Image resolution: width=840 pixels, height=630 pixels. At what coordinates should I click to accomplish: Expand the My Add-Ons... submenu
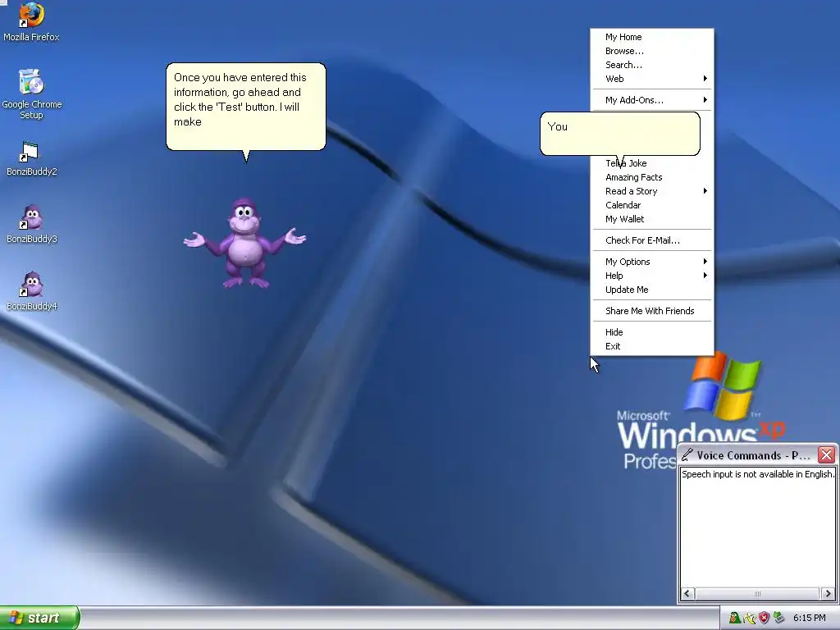pos(652,100)
